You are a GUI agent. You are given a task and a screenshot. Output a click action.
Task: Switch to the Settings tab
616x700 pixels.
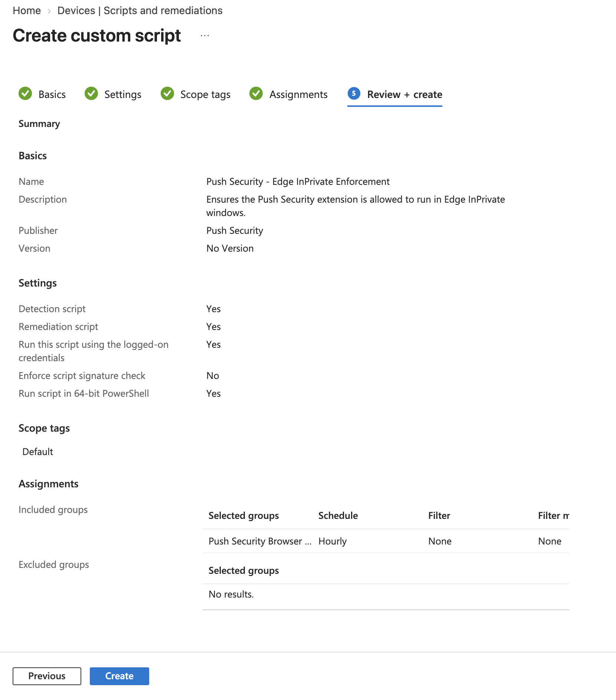tap(123, 94)
